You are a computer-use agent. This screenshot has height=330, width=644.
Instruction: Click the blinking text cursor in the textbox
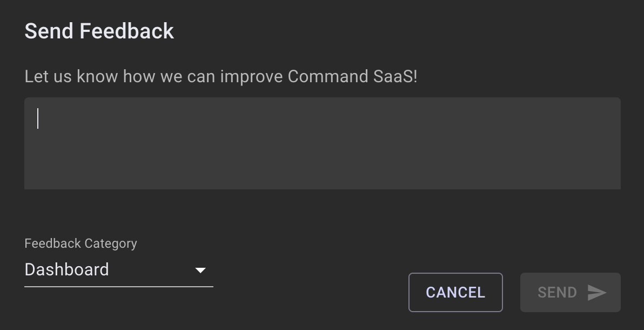[38, 118]
